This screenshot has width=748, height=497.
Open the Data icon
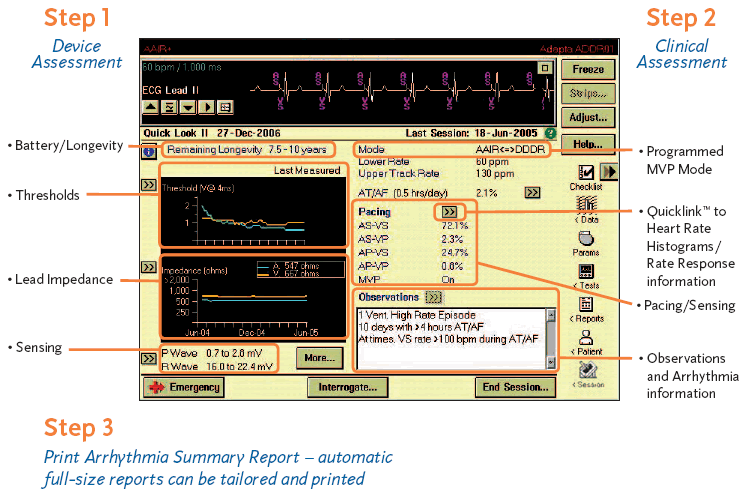pyautogui.click(x=587, y=210)
